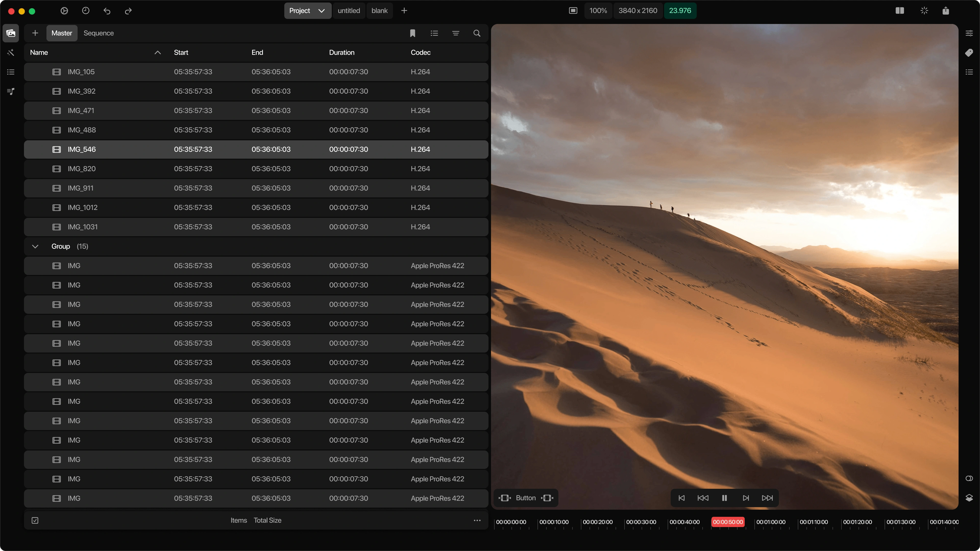Click trim icon right of Button label
Image resolution: width=980 pixels, height=551 pixels.
(x=547, y=498)
